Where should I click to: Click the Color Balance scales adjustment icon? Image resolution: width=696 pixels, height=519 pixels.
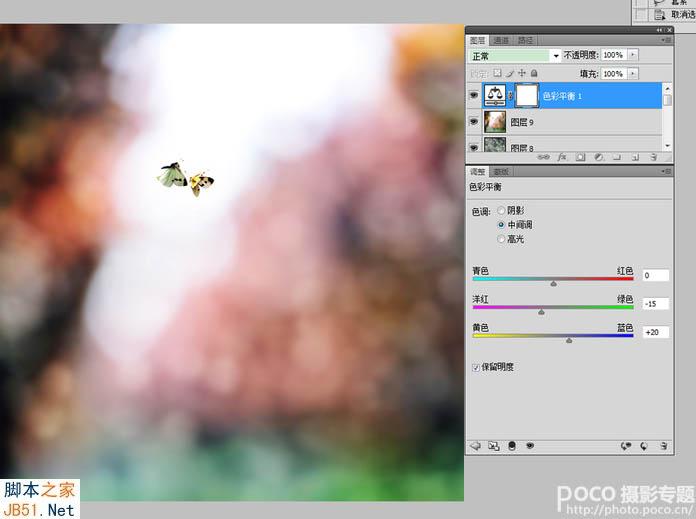tap(494, 95)
